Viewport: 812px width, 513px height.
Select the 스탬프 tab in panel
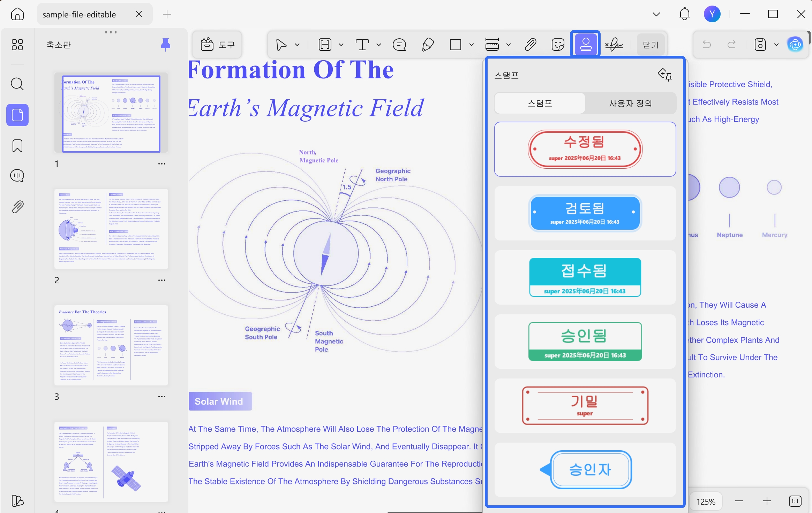point(540,103)
